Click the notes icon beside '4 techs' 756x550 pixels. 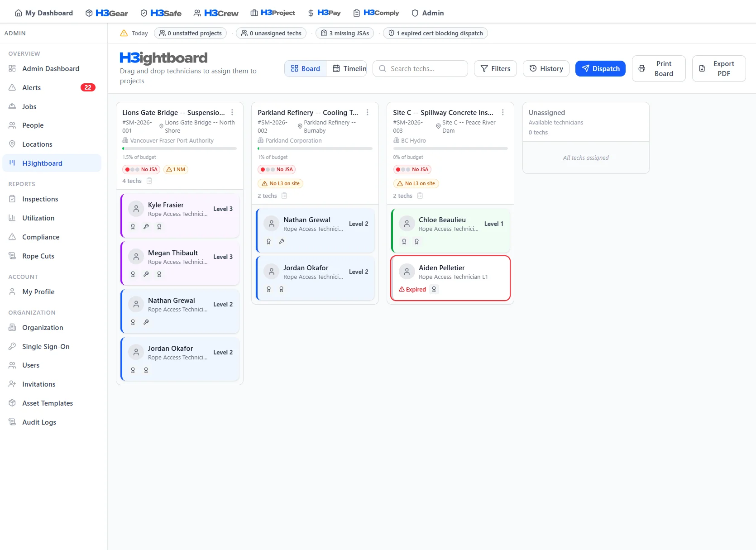(149, 181)
